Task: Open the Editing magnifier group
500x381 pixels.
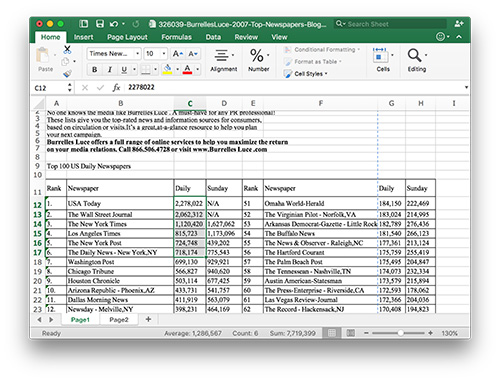Action: pyautogui.click(x=417, y=60)
